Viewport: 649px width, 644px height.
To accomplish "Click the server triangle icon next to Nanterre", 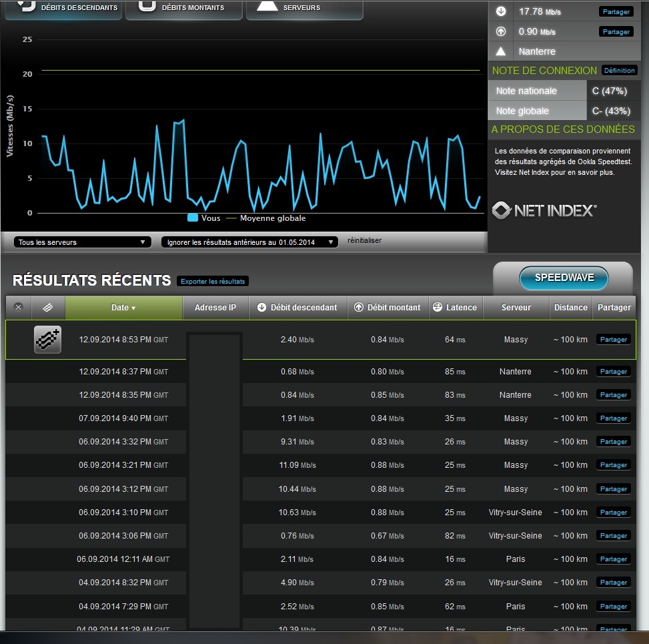I will pos(501,51).
